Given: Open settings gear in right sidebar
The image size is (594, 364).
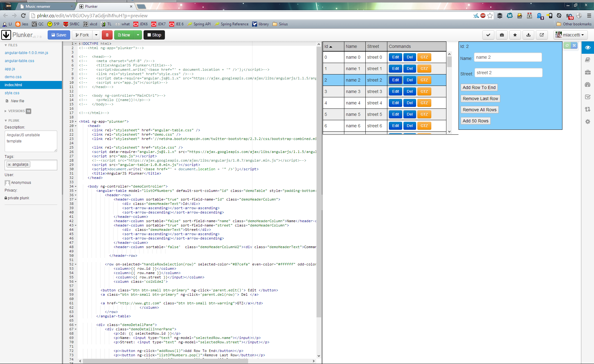Looking at the screenshot, I should click(x=588, y=121).
